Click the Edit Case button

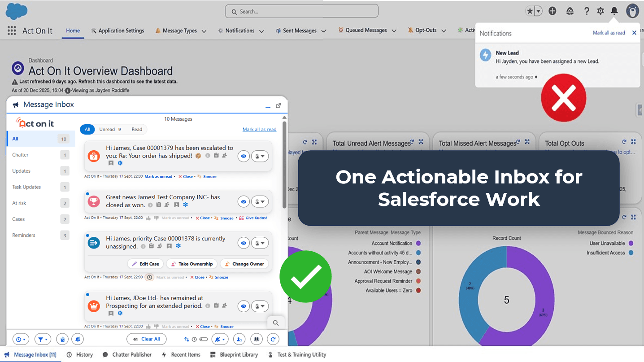tap(145, 264)
